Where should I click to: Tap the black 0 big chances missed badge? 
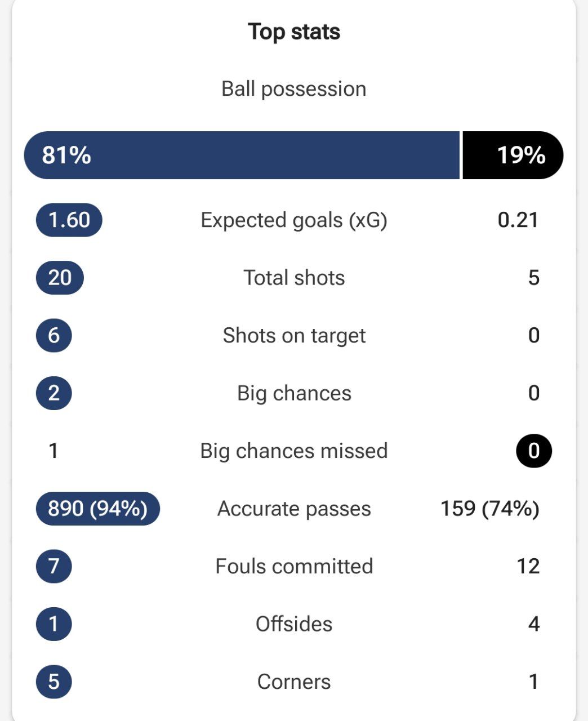point(534,451)
